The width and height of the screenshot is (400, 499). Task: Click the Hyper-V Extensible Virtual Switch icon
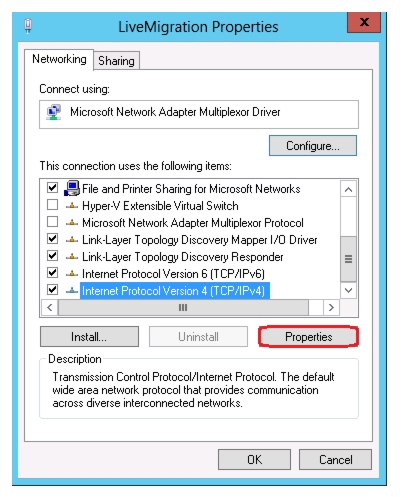click(x=72, y=206)
